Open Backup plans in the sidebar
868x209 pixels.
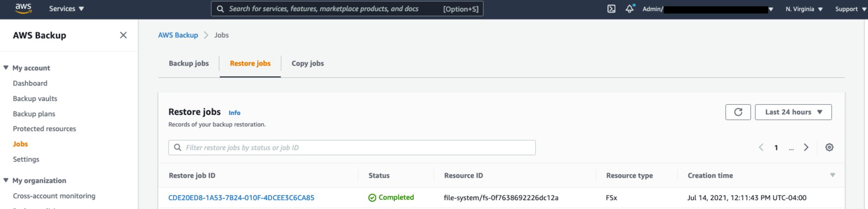tap(34, 114)
